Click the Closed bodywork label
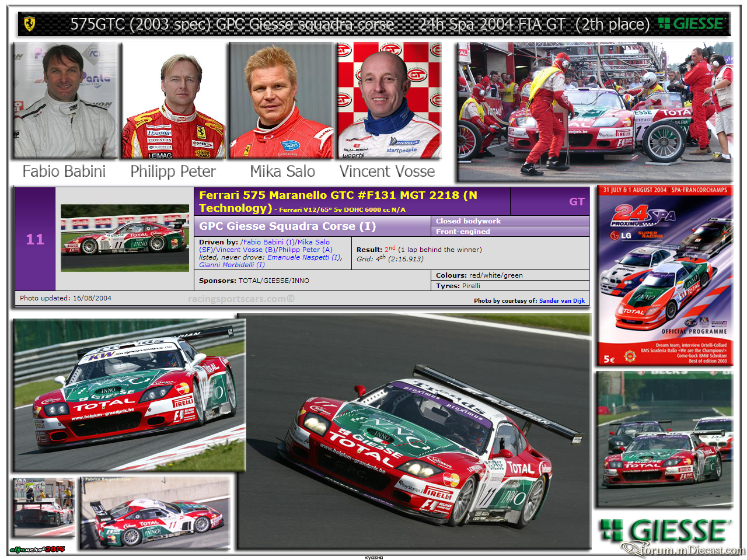This screenshot has height=560, width=747. (x=468, y=221)
